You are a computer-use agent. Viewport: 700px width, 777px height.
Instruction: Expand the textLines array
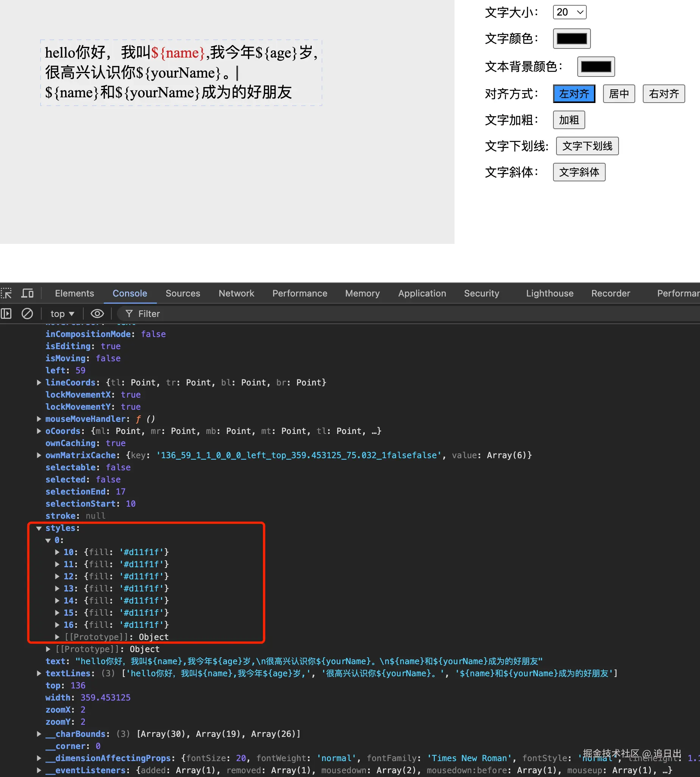(39, 674)
